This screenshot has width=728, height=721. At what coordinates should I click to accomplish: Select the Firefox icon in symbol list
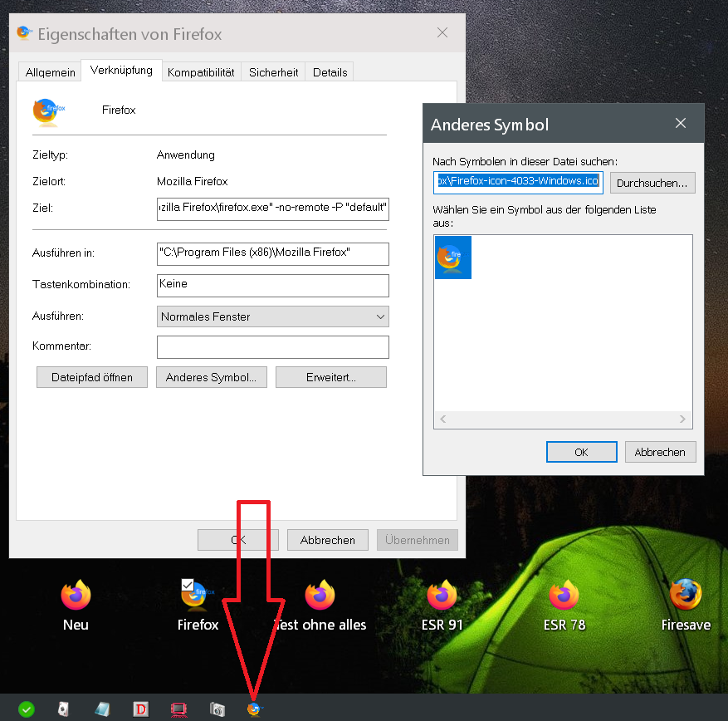(x=452, y=257)
